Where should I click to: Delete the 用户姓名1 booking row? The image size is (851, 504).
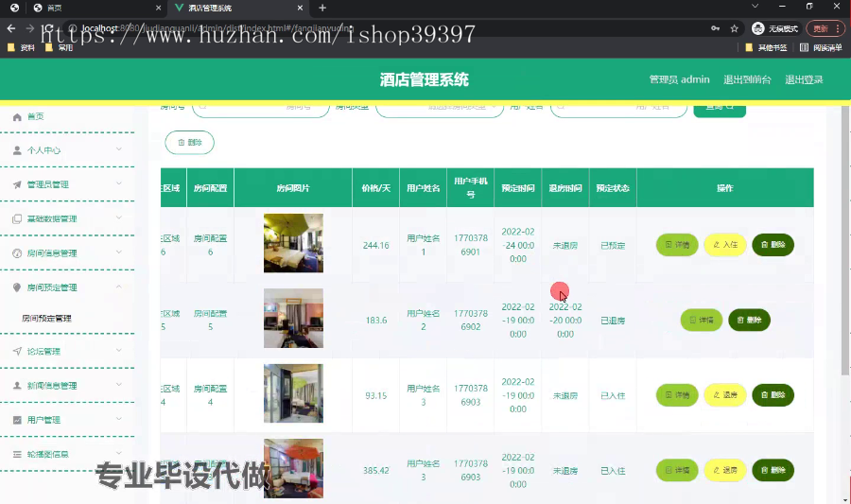[773, 245]
